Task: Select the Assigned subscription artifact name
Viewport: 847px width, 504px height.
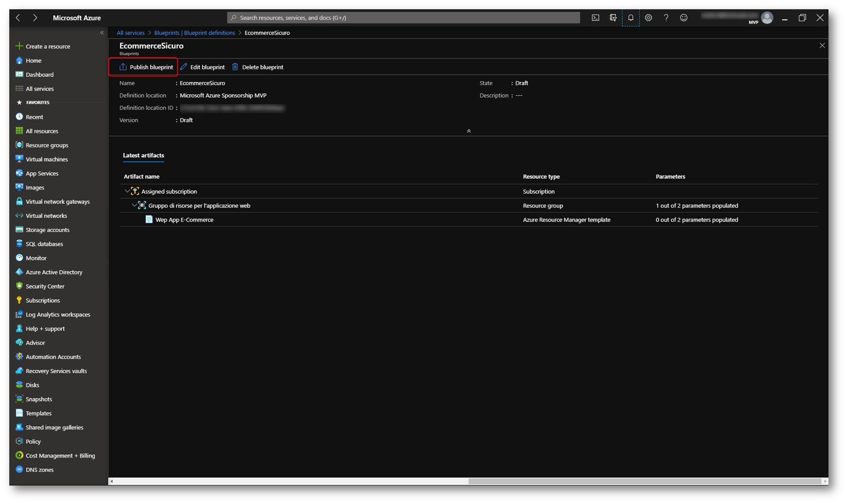Action: (169, 191)
